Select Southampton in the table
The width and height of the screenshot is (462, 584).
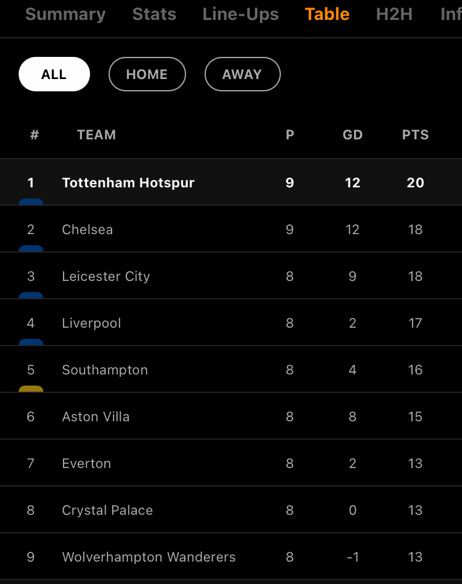[x=231, y=369]
